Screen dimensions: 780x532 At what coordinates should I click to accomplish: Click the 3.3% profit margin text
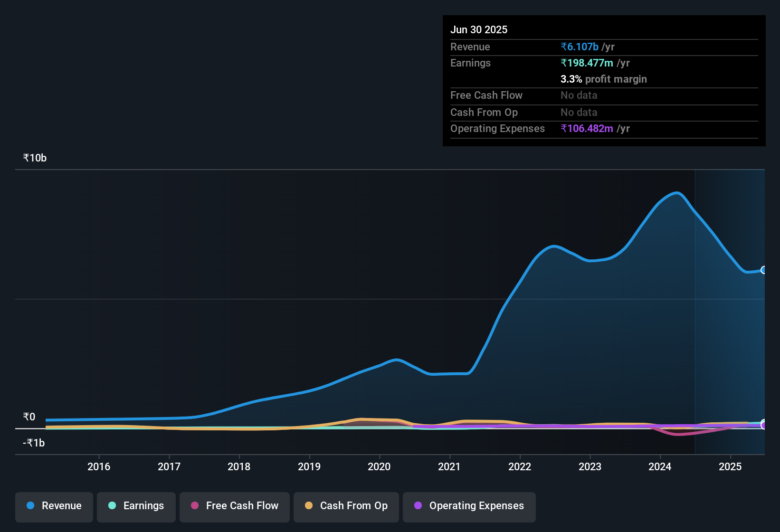click(604, 79)
